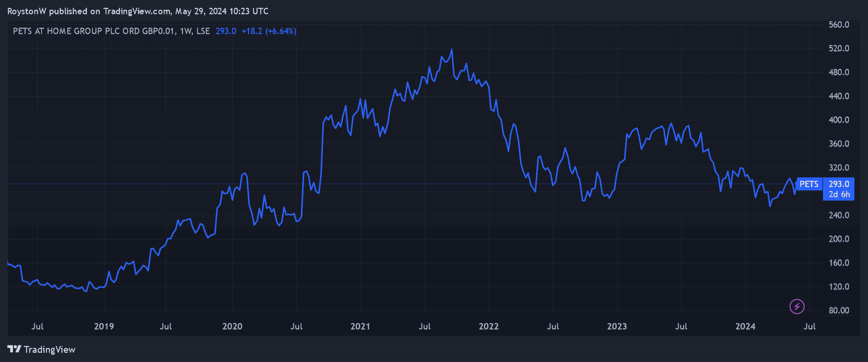Click the 2020 label on time axis
868x362 pixels.
[x=232, y=326]
